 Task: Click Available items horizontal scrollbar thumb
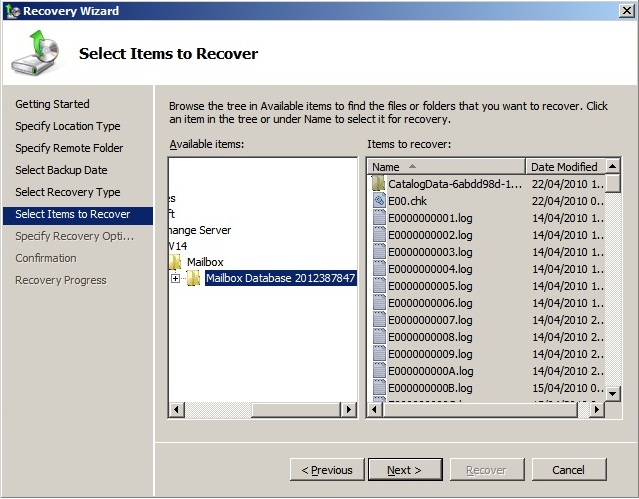(x=295, y=409)
